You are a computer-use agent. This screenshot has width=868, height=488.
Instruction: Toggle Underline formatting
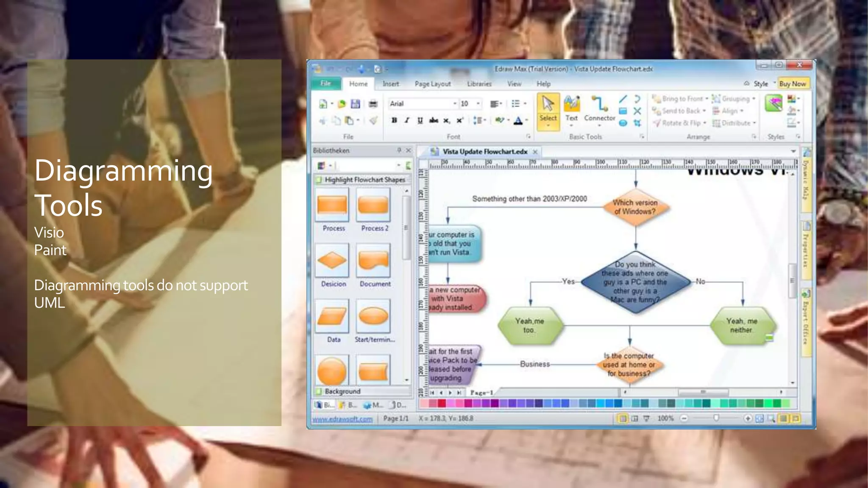pyautogui.click(x=420, y=120)
